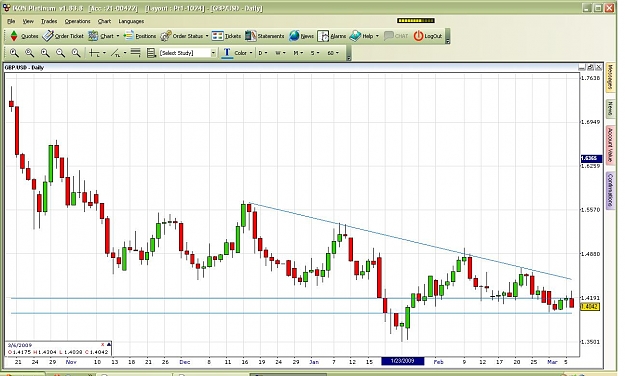Open the File menu

[11, 22]
